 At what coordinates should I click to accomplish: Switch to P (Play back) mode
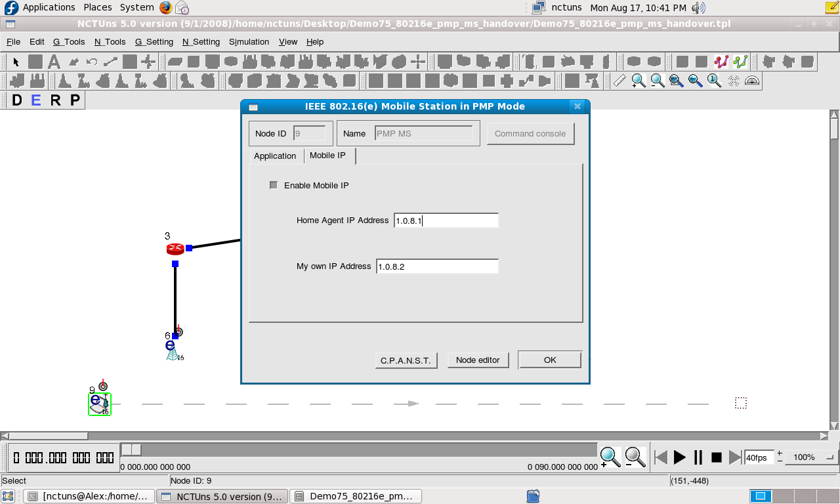pyautogui.click(x=75, y=100)
